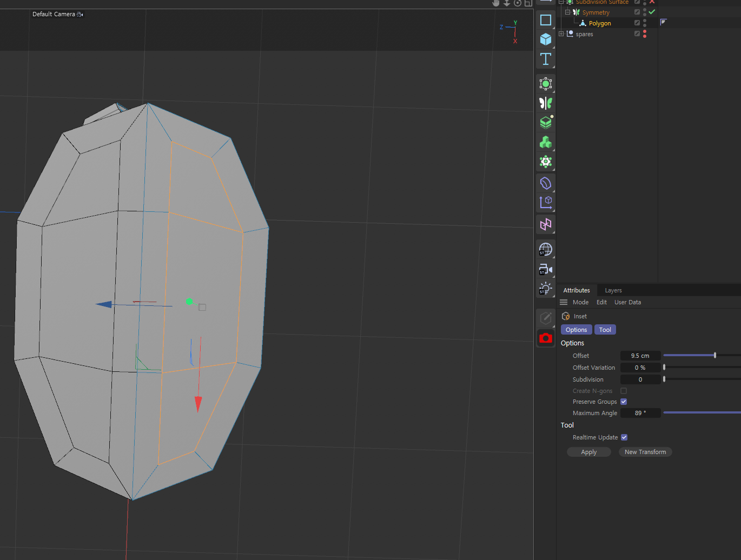This screenshot has width=741, height=560.
Task: Click the New Transform button
Action: point(645,452)
